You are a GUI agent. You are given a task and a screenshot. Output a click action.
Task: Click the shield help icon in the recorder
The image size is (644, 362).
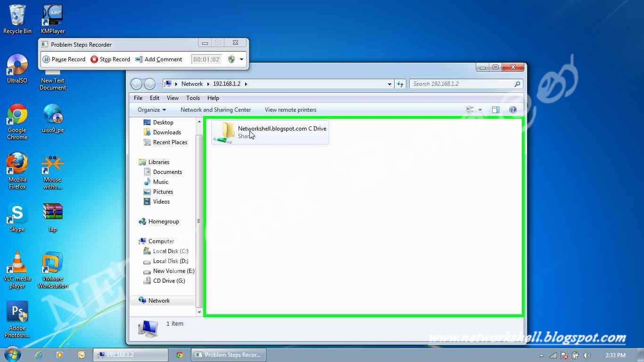point(231,59)
